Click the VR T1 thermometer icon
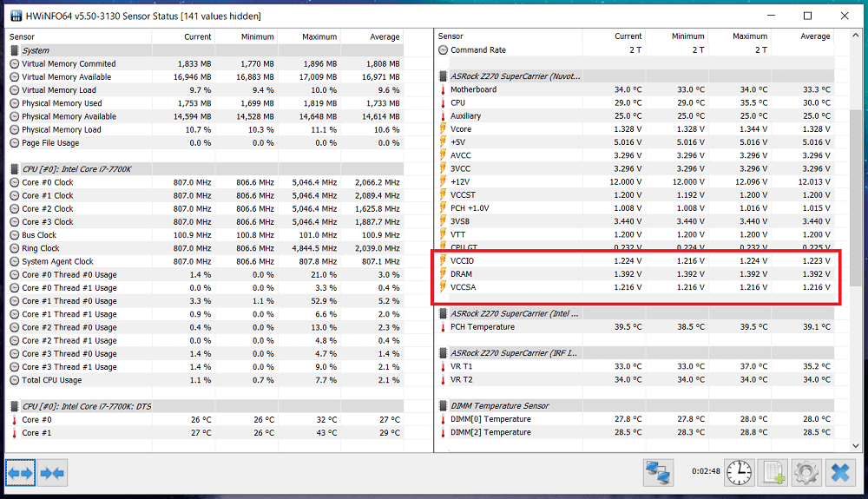 click(443, 366)
